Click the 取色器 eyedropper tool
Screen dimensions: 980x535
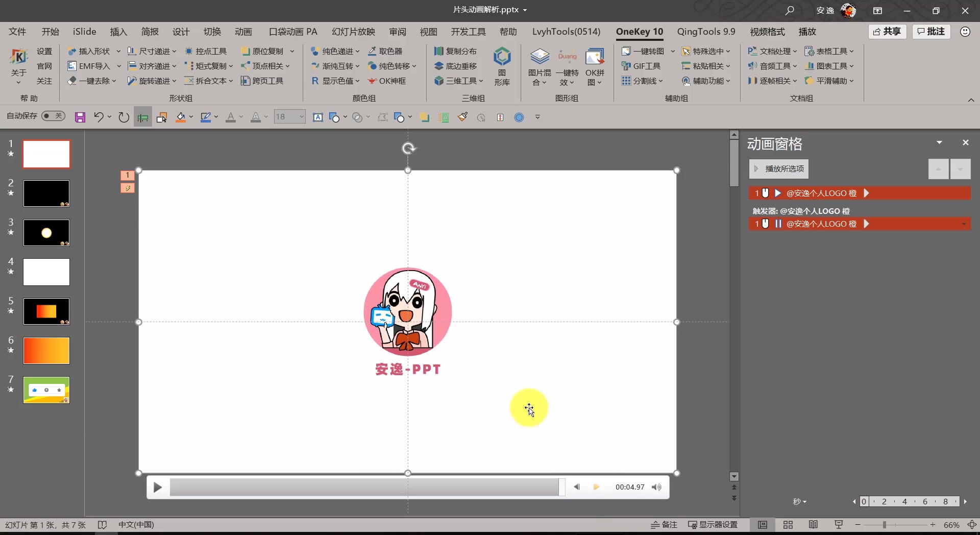coord(385,51)
